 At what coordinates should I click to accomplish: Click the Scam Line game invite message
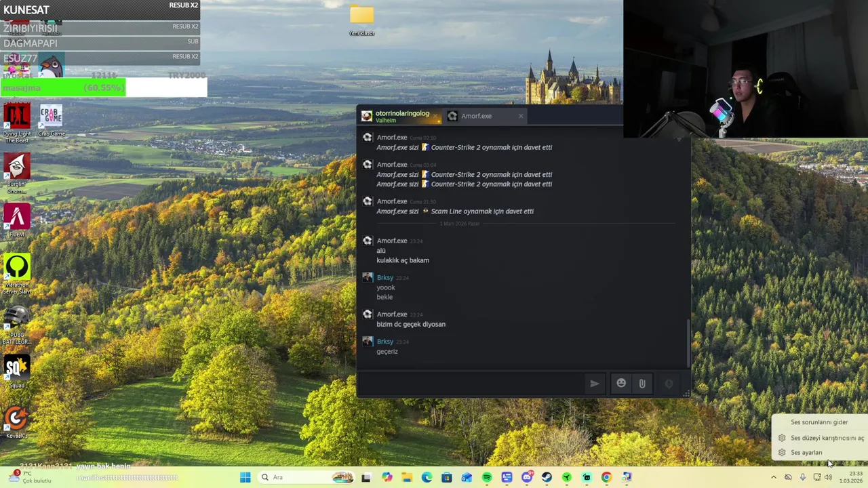pos(455,211)
